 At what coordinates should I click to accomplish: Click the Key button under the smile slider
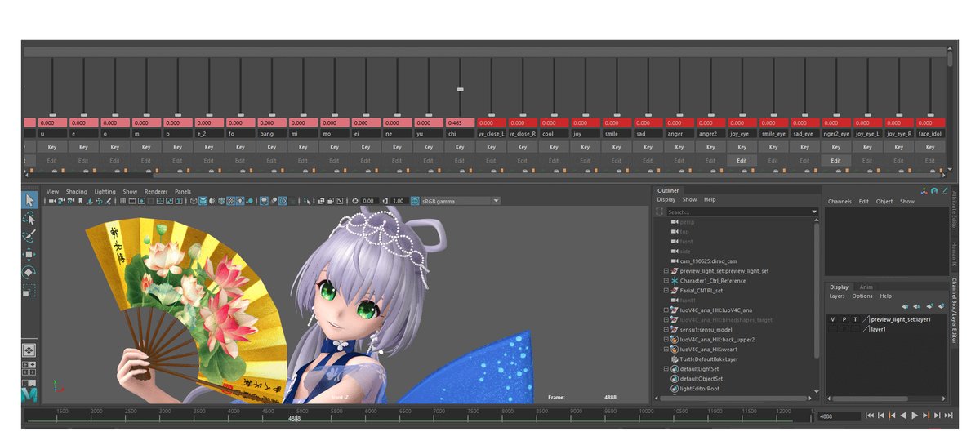pos(617,147)
